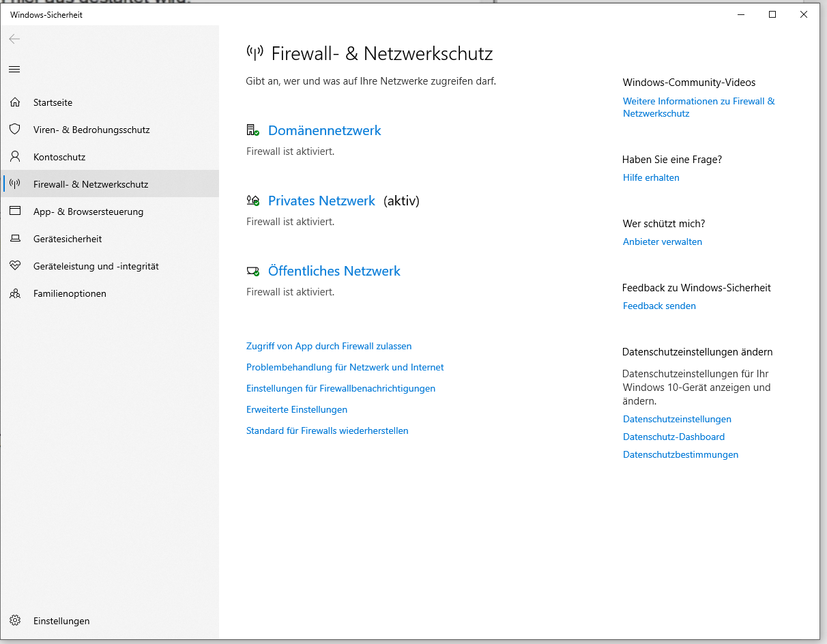Click the Anbieter verwalten link
The width and height of the screenshot is (827, 644).
tap(663, 241)
